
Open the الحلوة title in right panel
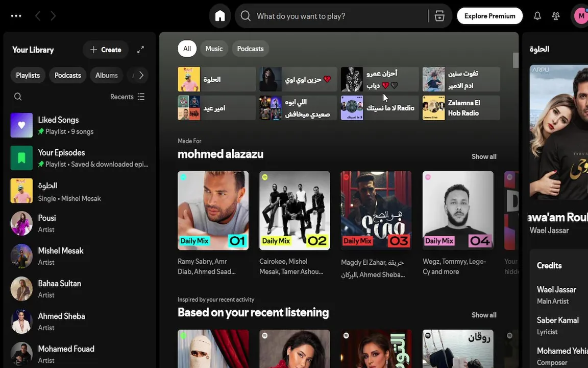coord(539,49)
